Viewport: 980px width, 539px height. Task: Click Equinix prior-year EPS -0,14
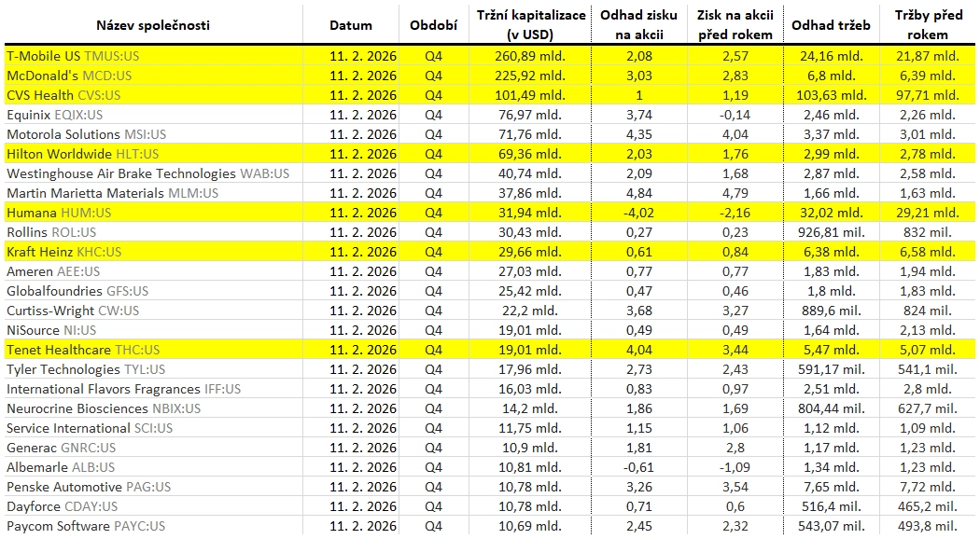[735, 115]
